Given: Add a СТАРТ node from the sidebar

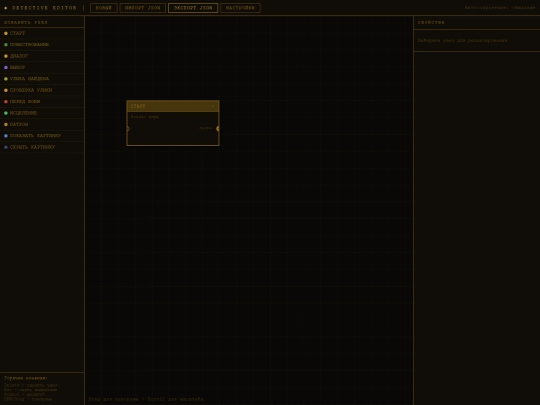Looking at the screenshot, I should (x=42, y=33).
